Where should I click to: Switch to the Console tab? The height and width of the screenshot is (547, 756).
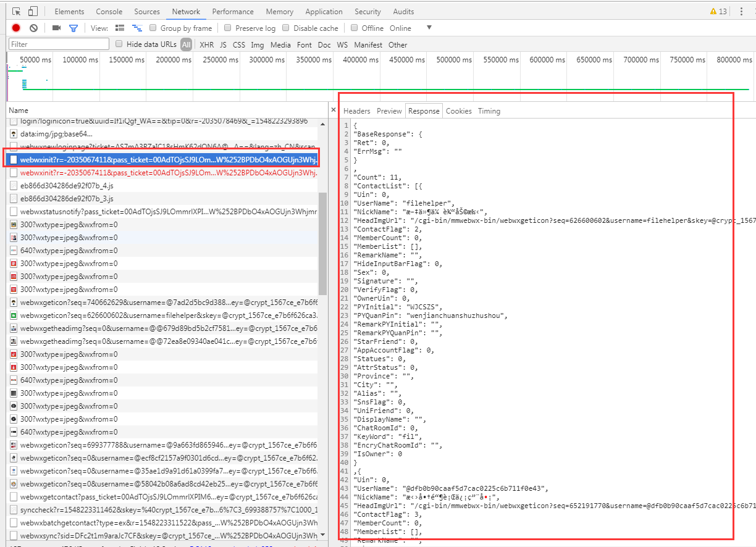[x=109, y=12]
